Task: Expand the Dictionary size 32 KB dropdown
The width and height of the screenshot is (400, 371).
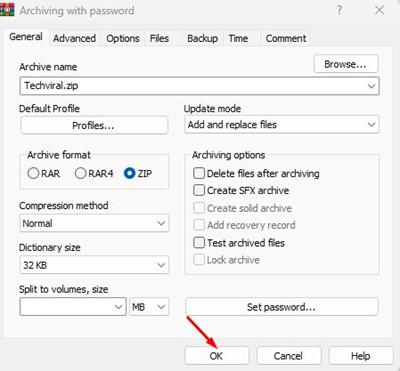Action: click(x=94, y=265)
